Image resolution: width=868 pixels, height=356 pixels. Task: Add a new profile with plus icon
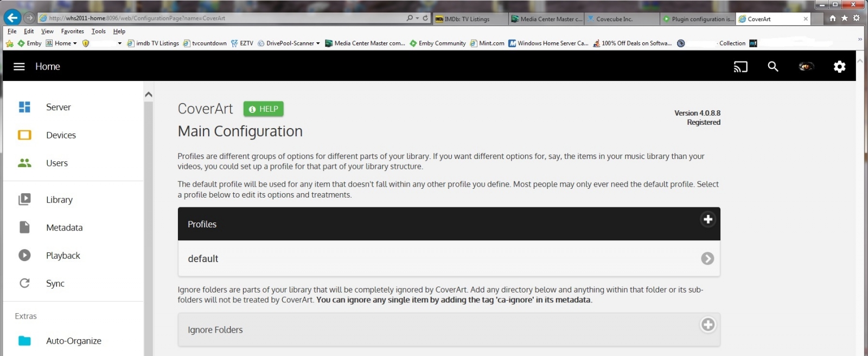[707, 219]
